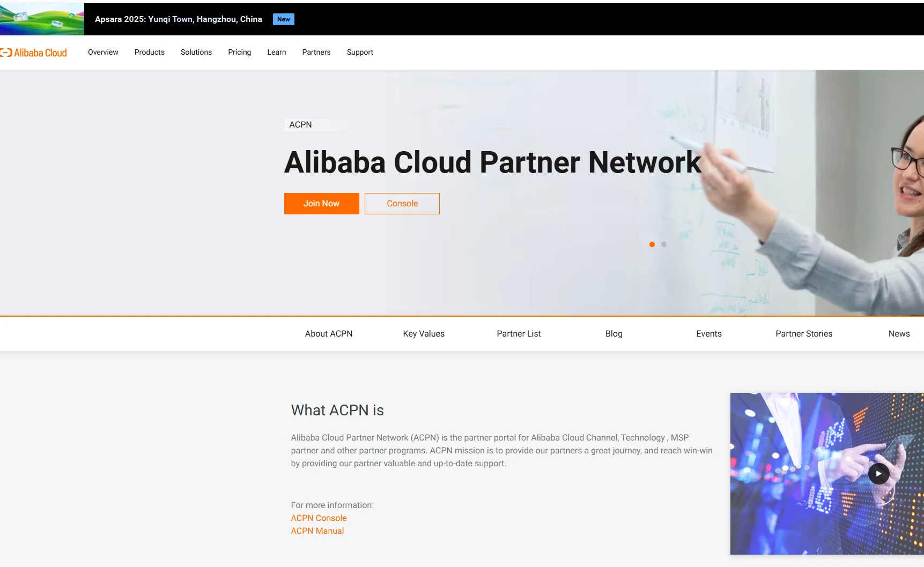Click the Console button

coord(402,204)
